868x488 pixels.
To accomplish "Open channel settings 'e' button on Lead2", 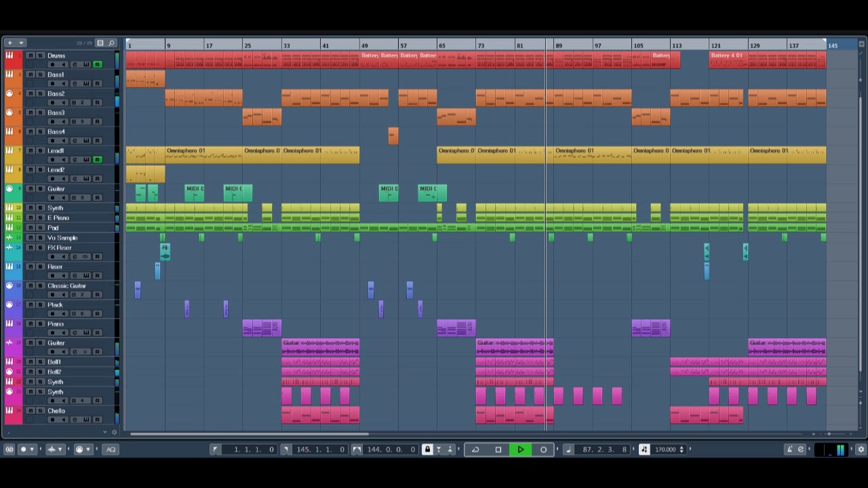I will 75,178.
